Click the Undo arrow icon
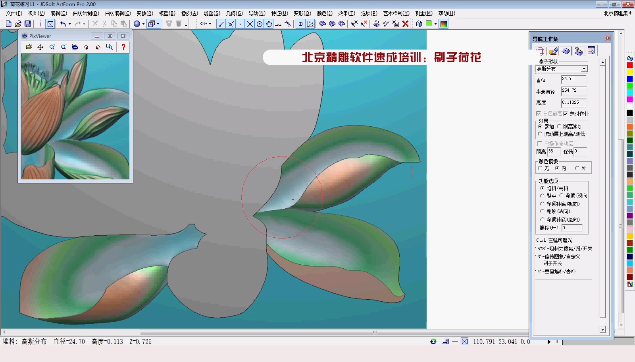Image resolution: width=635 pixels, height=362 pixels. point(63,24)
